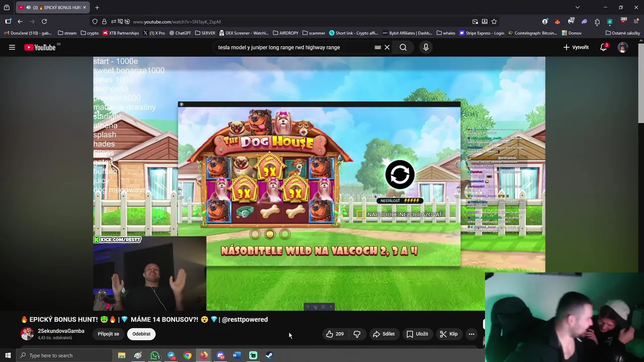This screenshot has width=644, height=362.
Task: Open the Stripe Express - Login bookmark
Action: (481, 33)
